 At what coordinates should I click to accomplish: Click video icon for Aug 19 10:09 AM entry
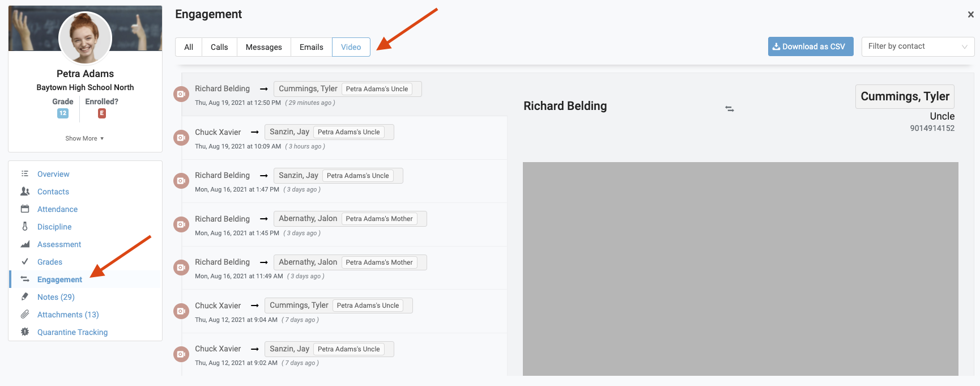[x=181, y=137]
